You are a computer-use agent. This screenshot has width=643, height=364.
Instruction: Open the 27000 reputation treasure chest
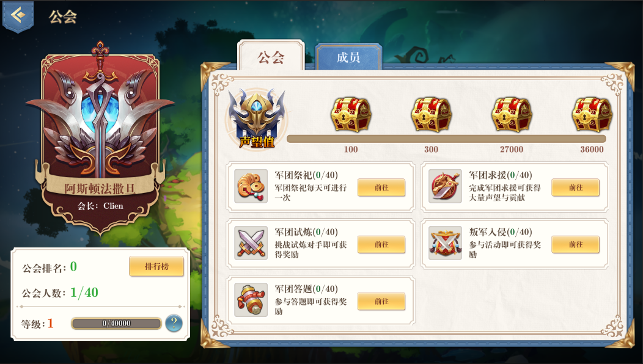pos(512,114)
